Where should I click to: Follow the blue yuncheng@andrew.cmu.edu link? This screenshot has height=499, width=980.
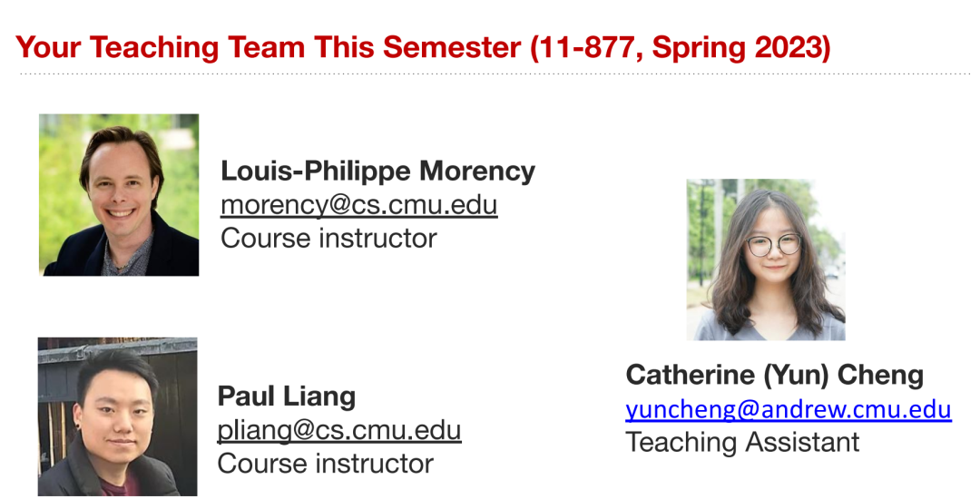(x=789, y=410)
